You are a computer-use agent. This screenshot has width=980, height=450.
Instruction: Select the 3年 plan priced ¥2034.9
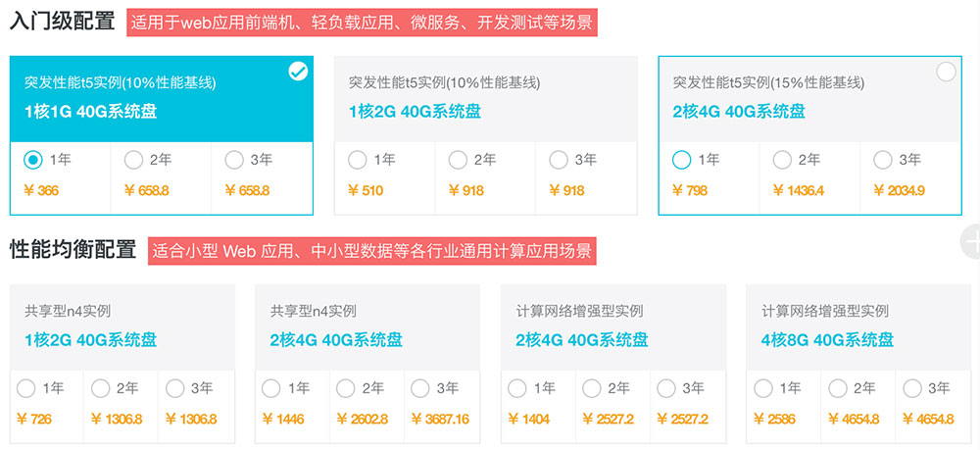pos(883,160)
